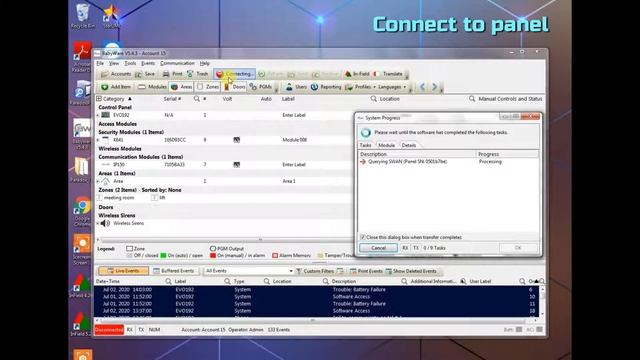This screenshot has width=640, height=360.
Task: Select the 14:03:00 Battery Failure event row
Action: coord(317,289)
